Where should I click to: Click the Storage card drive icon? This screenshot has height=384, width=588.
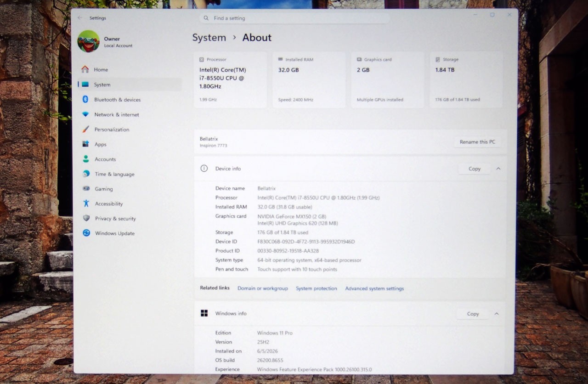click(x=438, y=59)
